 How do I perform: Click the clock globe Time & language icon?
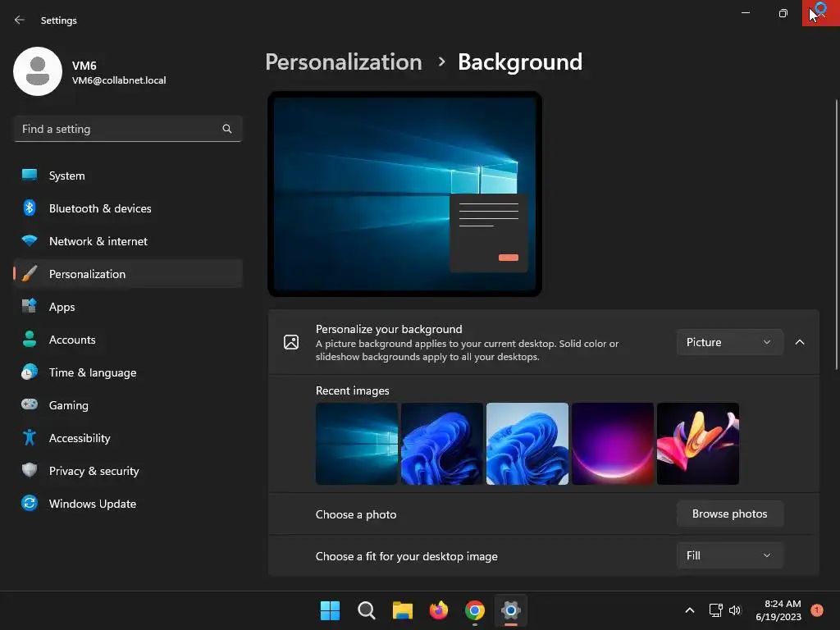click(30, 372)
